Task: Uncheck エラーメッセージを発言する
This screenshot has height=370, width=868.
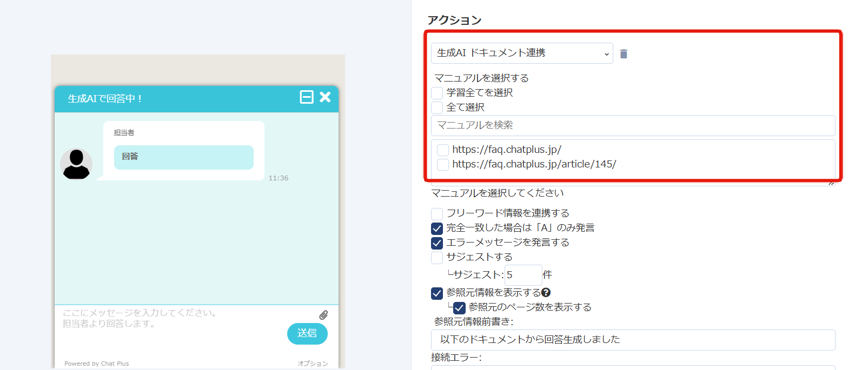Action: coord(437,243)
